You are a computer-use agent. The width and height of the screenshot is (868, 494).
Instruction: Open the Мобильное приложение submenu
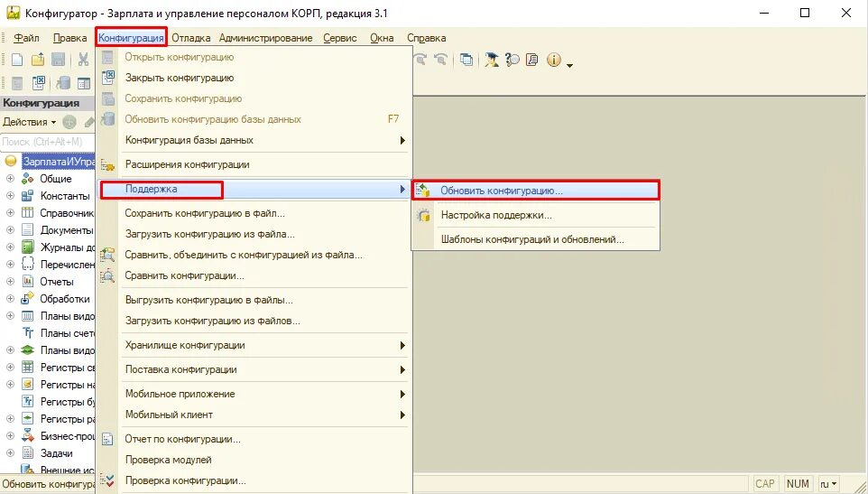point(254,394)
